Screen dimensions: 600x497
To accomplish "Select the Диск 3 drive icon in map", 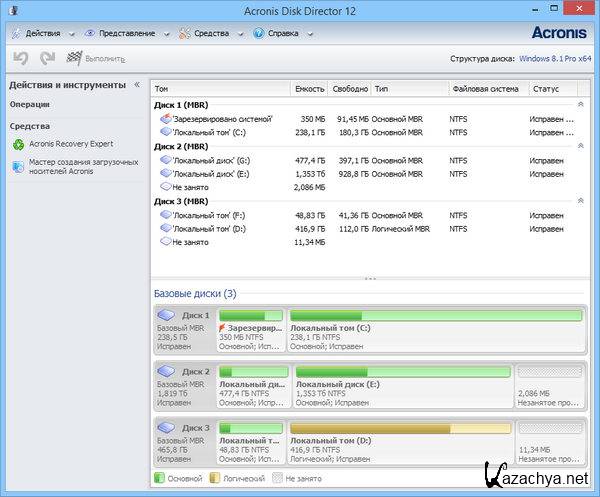I will (x=166, y=428).
